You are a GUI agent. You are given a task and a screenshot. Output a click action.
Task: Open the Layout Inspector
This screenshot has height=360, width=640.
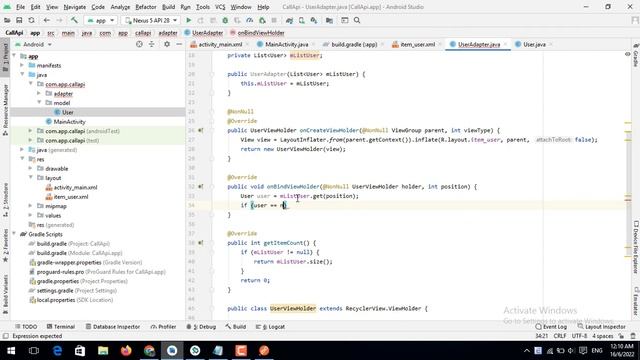602,327
